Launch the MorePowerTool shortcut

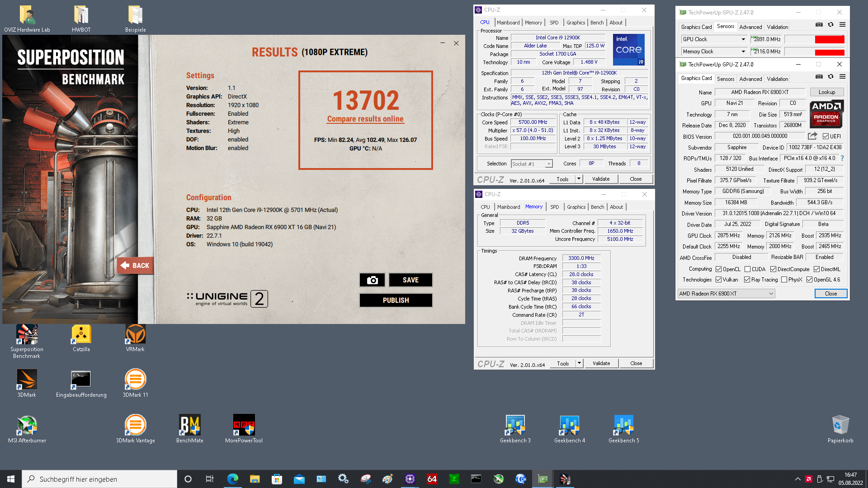click(x=244, y=429)
